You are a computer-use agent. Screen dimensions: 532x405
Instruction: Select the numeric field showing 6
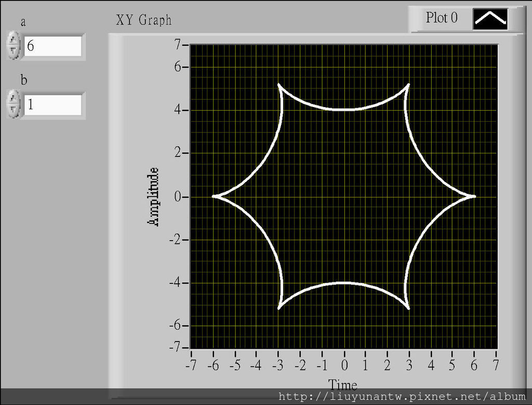[52, 46]
